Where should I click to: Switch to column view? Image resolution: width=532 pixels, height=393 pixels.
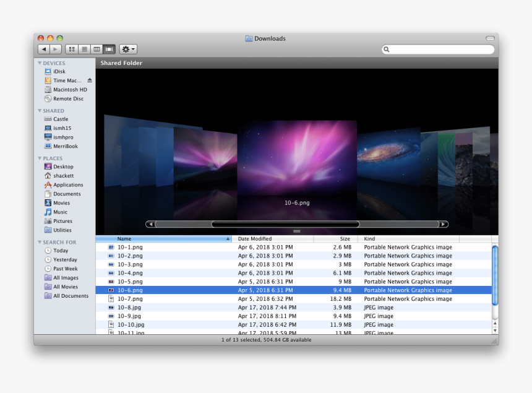pyautogui.click(x=97, y=50)
